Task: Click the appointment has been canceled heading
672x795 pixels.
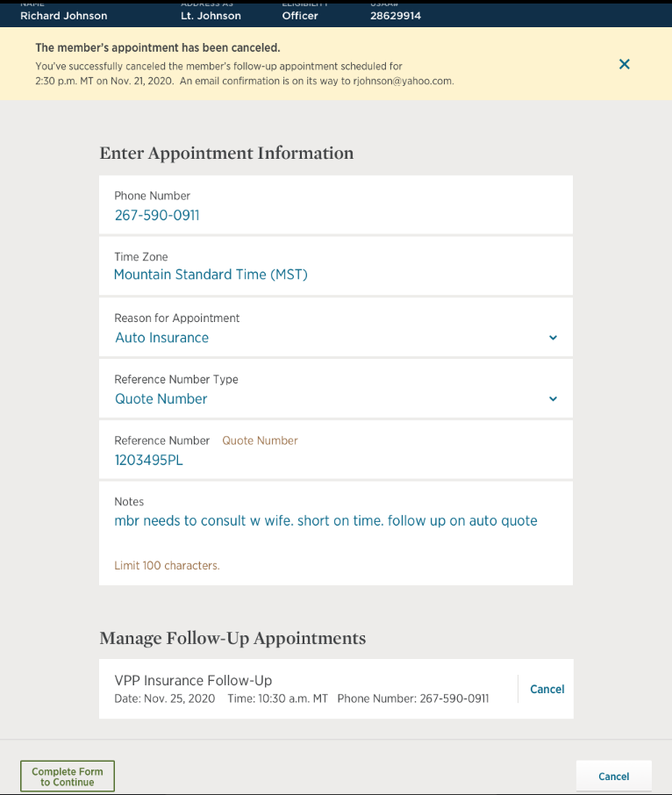Action: 158,47
